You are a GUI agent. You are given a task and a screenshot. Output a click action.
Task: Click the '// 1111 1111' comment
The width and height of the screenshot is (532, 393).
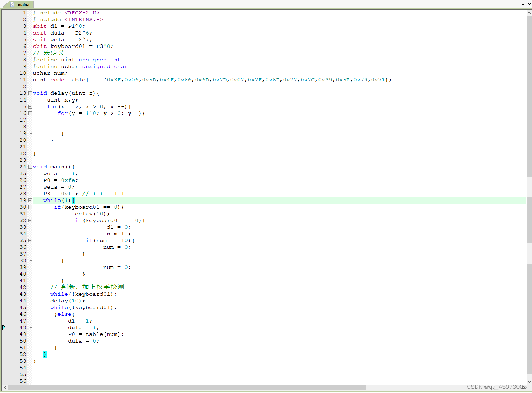103,194
